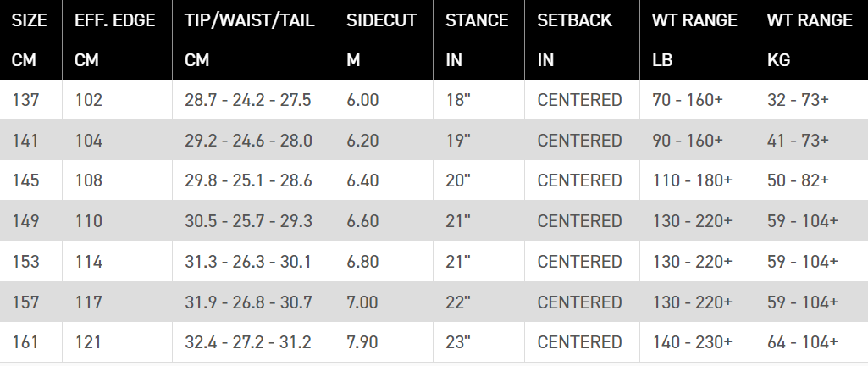
Task: Select the WT RANGE KG header
Action: tap(811, 40)
